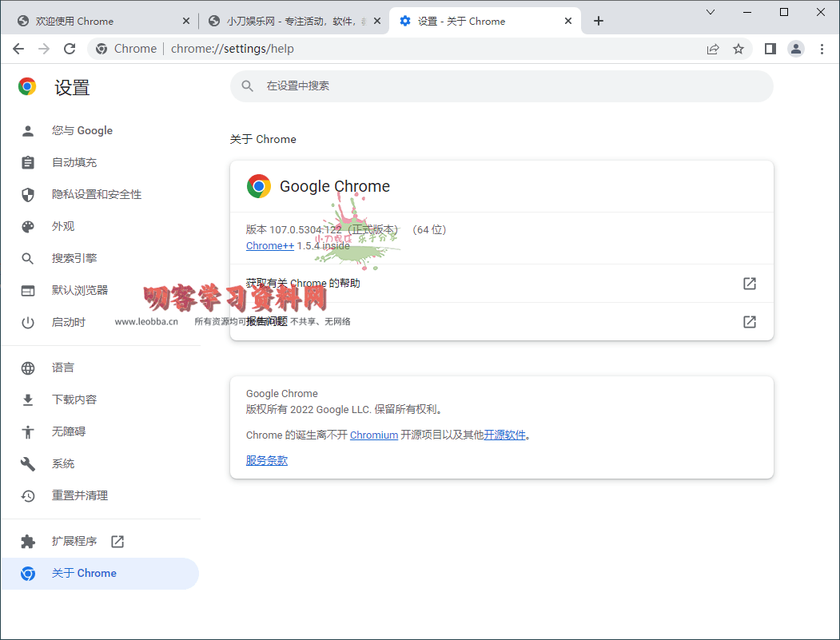The height and width of the screenshot is (640, 840).
Task: Open Chrome three-dot menu
Action: [822, 49]
